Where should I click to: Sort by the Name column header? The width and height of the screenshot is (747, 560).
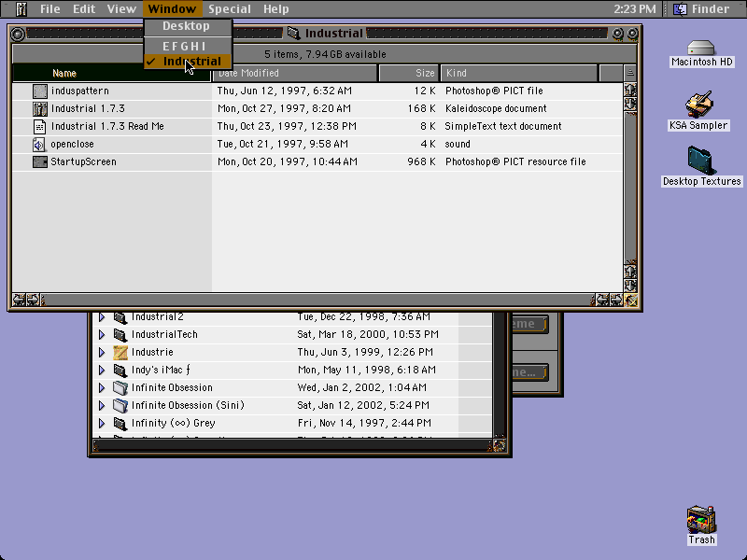coord(110,73)
